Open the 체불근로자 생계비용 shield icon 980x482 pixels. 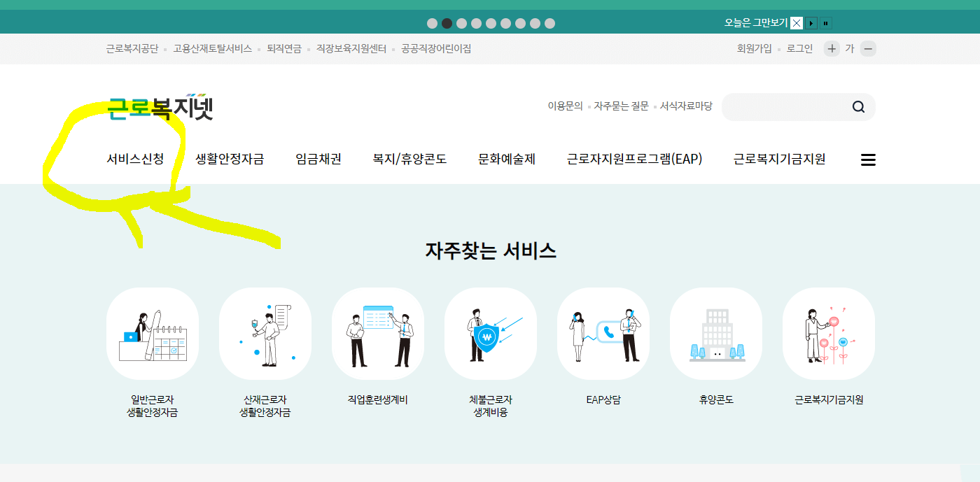tap(491, 334)
